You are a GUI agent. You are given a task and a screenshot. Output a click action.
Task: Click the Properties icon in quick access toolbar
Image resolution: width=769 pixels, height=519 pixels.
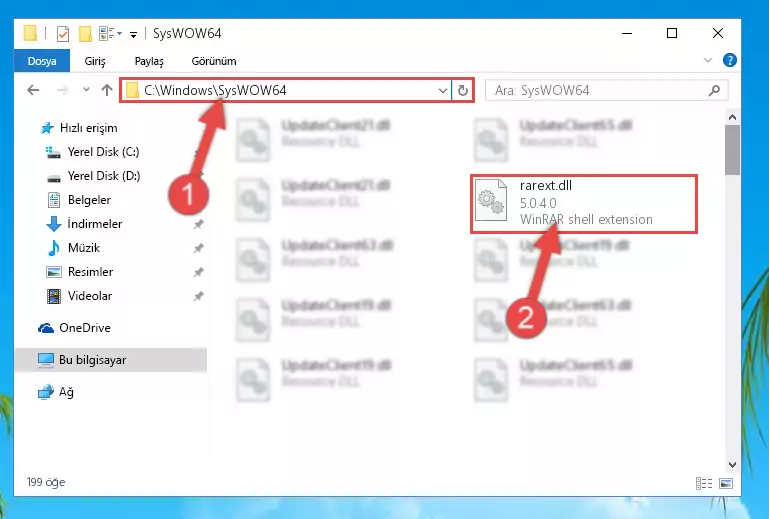[63, 34]
